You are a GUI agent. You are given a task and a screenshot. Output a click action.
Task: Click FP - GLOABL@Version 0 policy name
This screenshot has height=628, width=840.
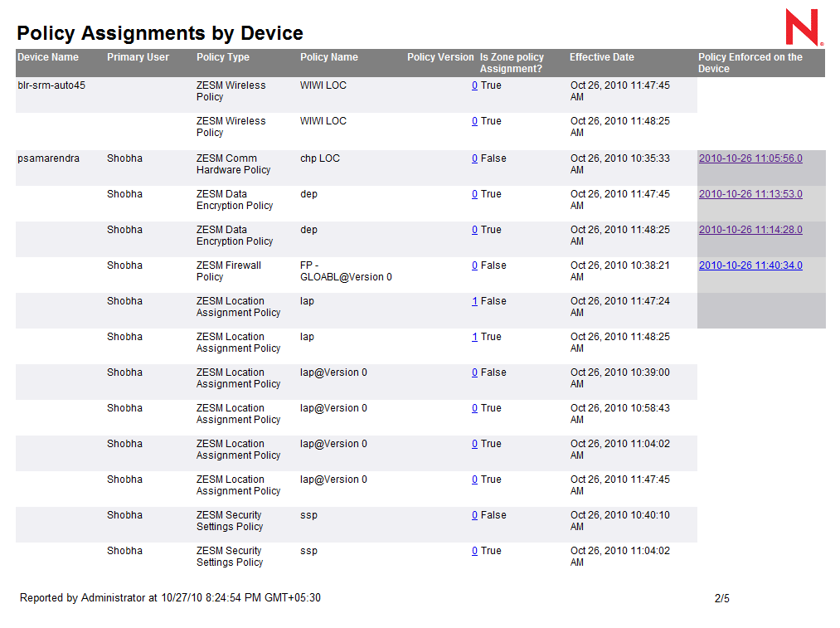[x=346, y=271]
